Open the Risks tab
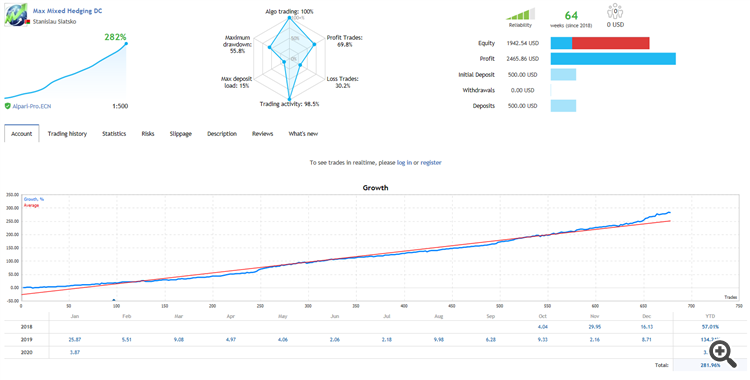The width and height of the screenshot is (750, 380). [148, 134]
